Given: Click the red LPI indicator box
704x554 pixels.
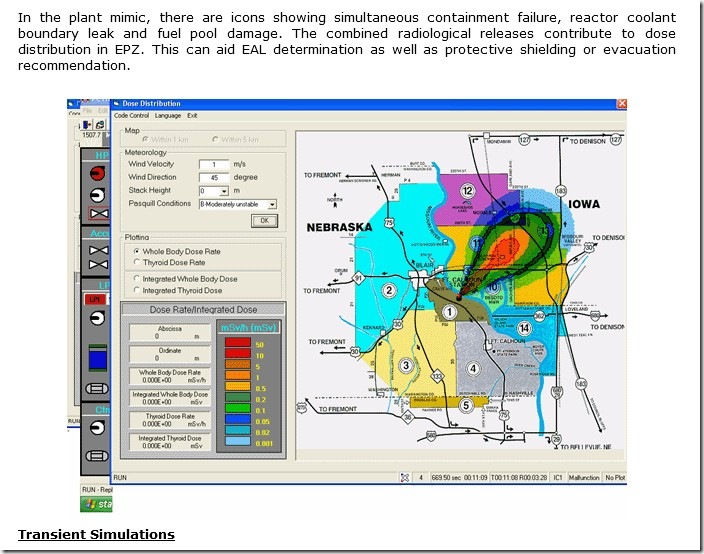Looking at the screenshot, I should click(96, 298).
